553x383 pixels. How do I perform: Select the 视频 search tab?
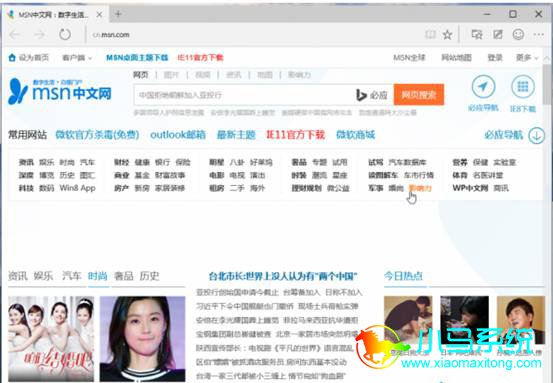[202, 75]
